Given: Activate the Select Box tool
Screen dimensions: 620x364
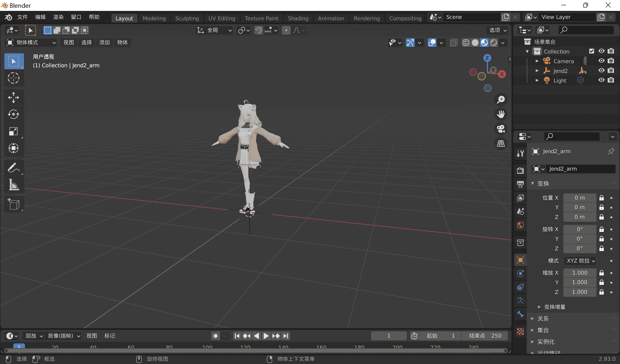Looking at the screenshot, I should [14, 61].
